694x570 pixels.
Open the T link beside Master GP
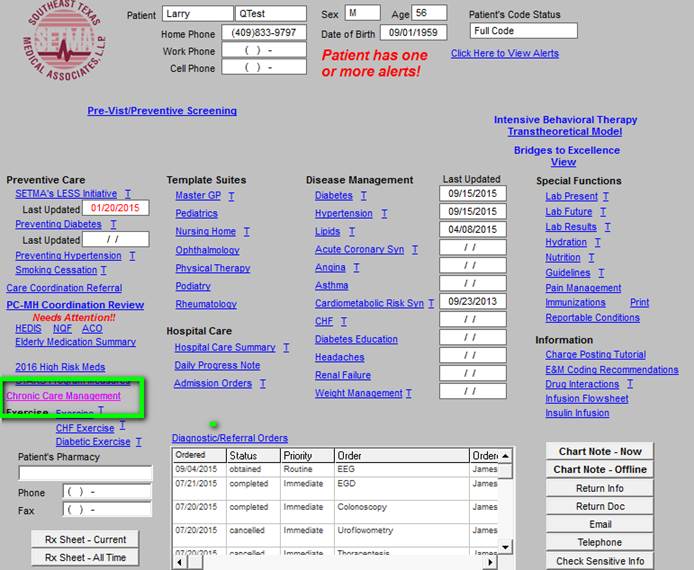231,196
